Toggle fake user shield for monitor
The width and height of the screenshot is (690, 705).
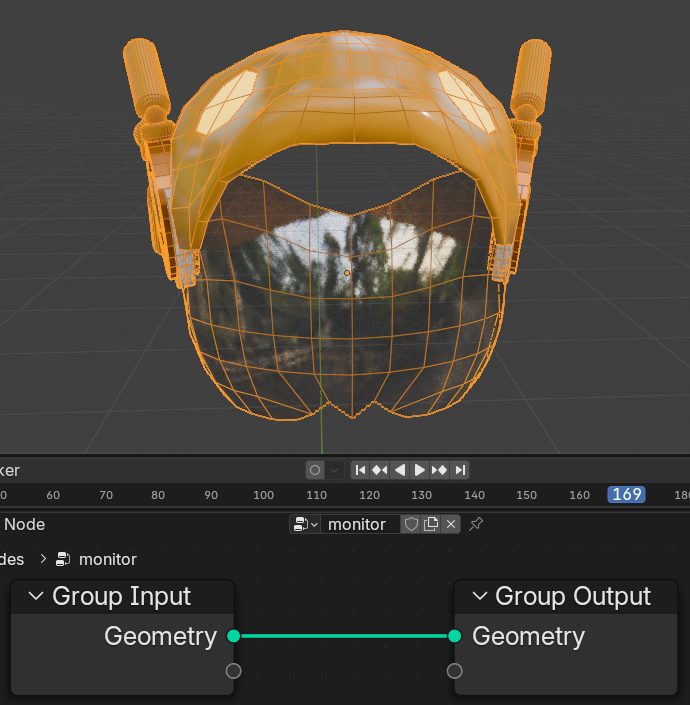(x=410, y=524)
